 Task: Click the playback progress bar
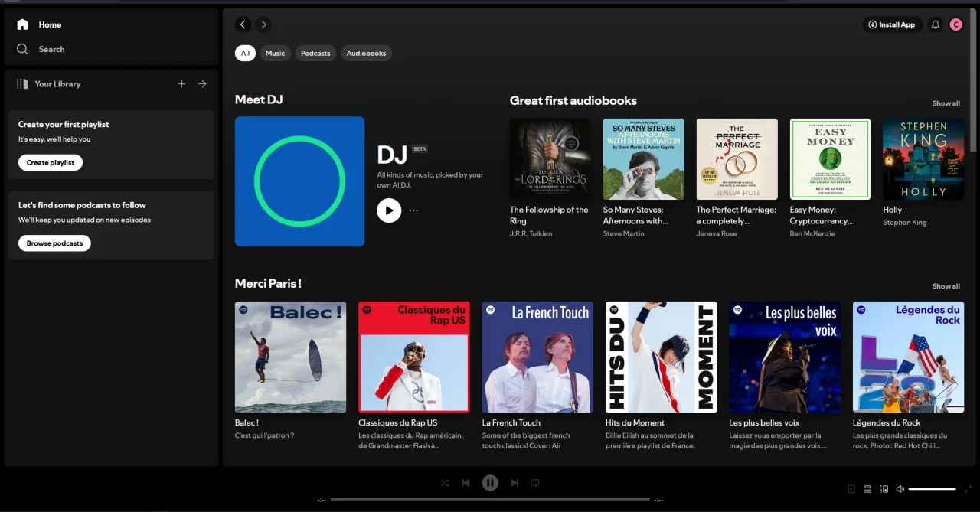490,499
